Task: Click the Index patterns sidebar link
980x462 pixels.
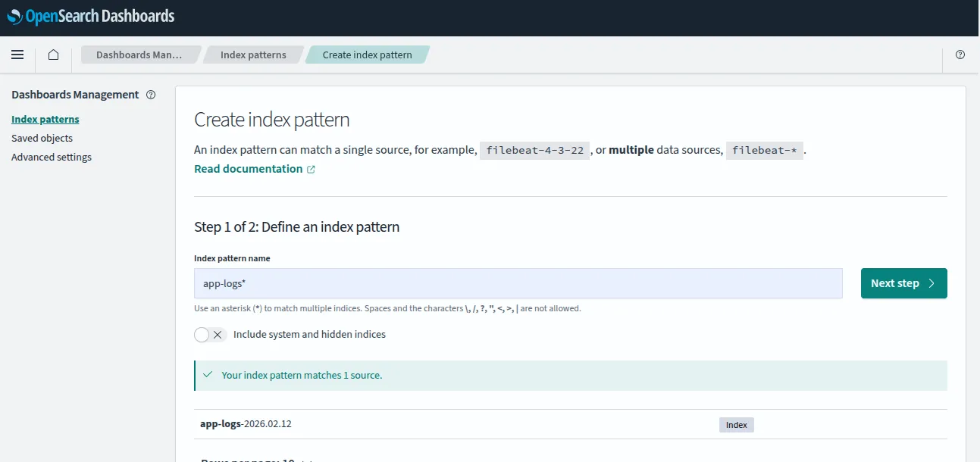Action: (x=45, y=119)
